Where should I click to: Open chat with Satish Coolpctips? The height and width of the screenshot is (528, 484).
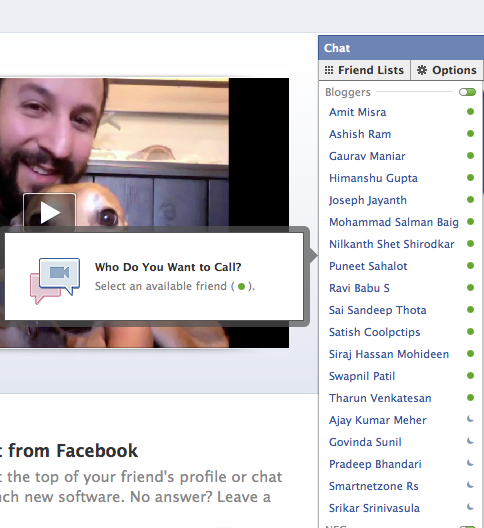[x=375, y=332]
